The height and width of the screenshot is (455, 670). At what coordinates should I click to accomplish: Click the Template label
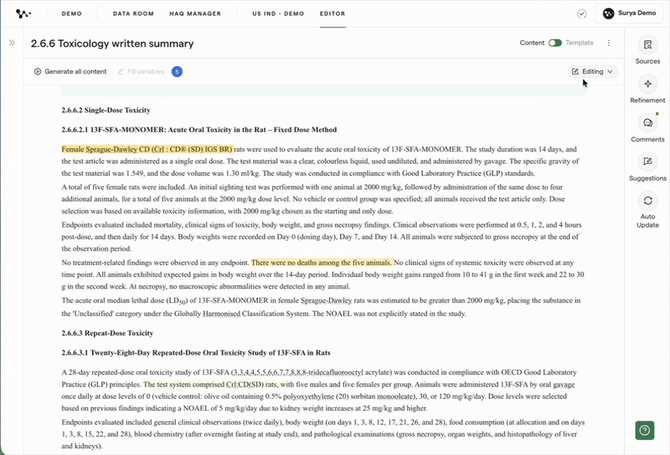[579, 43]
